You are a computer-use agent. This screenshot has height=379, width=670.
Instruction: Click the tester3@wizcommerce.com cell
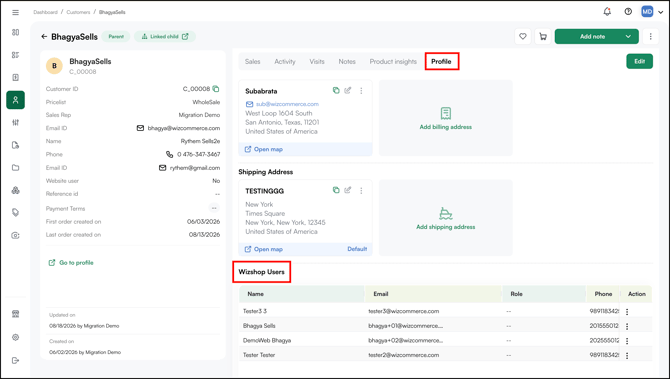point(404,311)
